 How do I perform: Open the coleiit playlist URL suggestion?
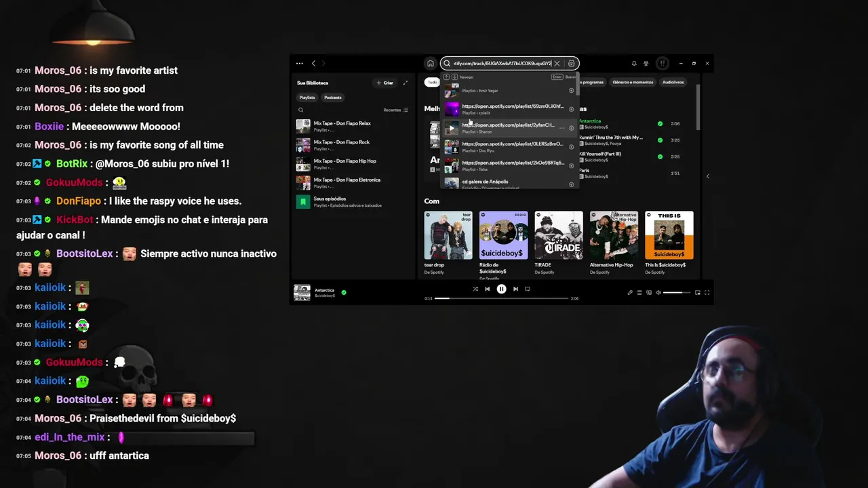pyautogui.click(x=510, y=109)
